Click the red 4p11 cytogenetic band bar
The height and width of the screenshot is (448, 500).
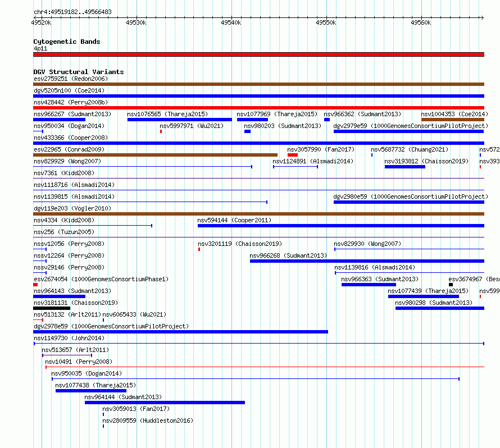click(x=258, y=54)
